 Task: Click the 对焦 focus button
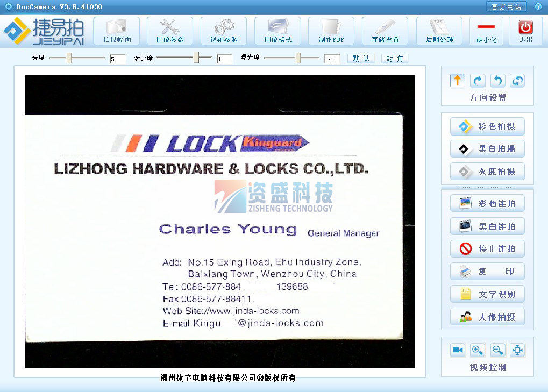tap(395, 59)
